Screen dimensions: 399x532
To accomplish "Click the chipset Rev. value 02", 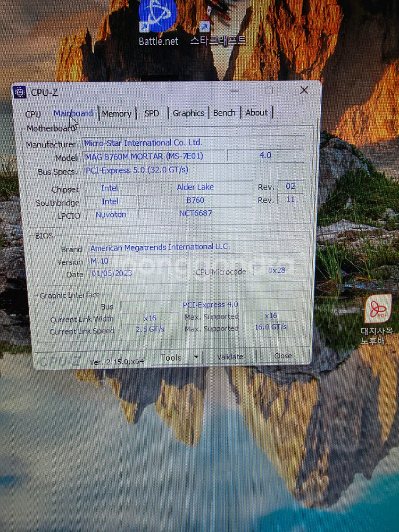I will pyautogui.click(x=290, y=186).
